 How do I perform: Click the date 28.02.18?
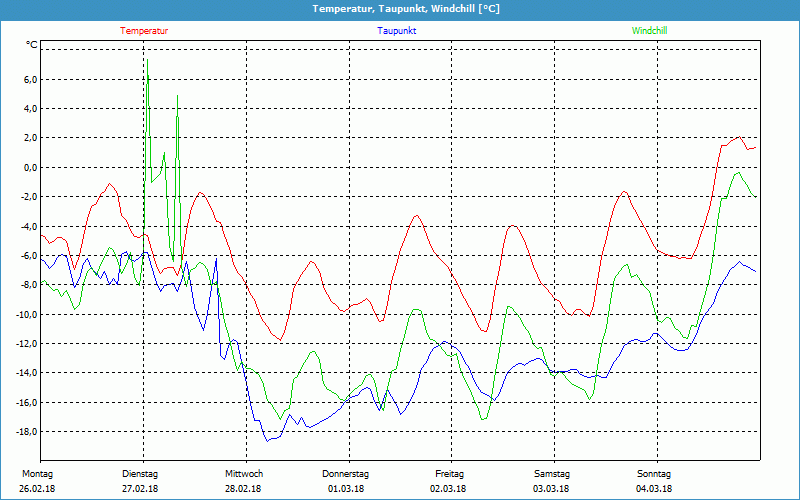243,489
